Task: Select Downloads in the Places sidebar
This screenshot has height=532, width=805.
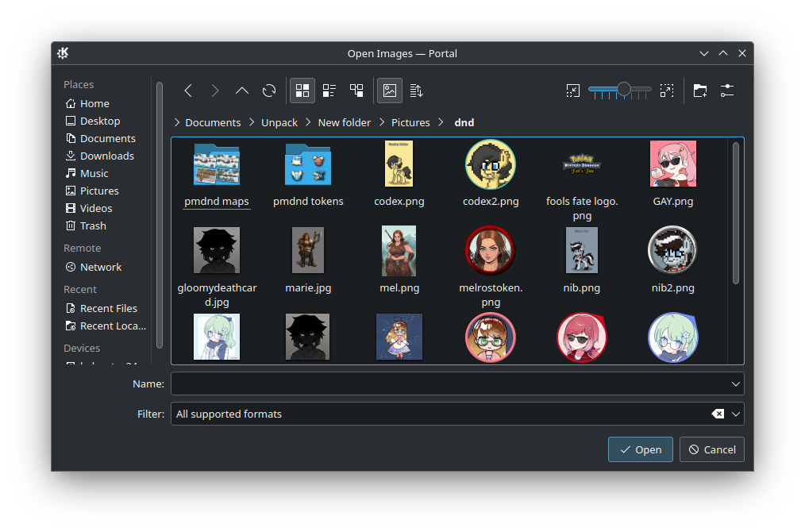Action: point(106,156)
